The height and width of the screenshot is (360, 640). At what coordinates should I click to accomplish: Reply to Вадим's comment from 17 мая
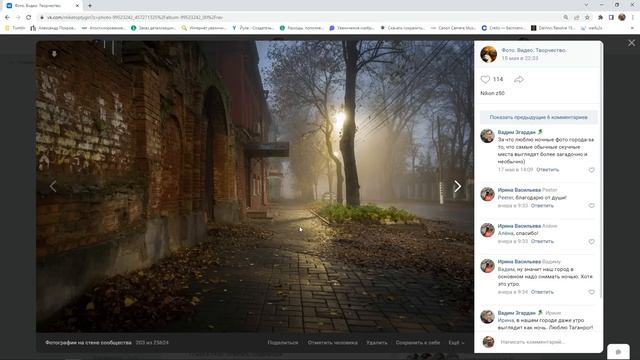tap(547, 169)
